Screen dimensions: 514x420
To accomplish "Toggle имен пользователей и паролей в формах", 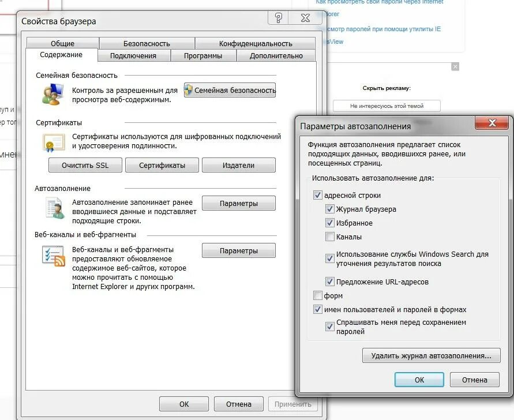I will click(x=317, y=309).
